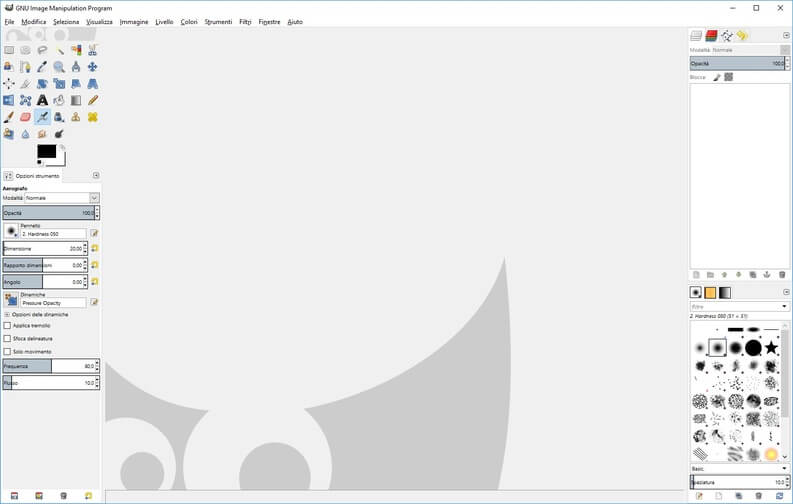Adjust the Flusso slider
793x504 pixels.
[x=51, y=383]
